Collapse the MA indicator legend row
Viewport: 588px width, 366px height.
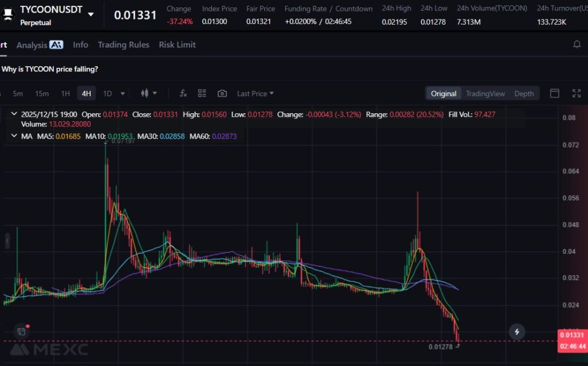point(14,136)
